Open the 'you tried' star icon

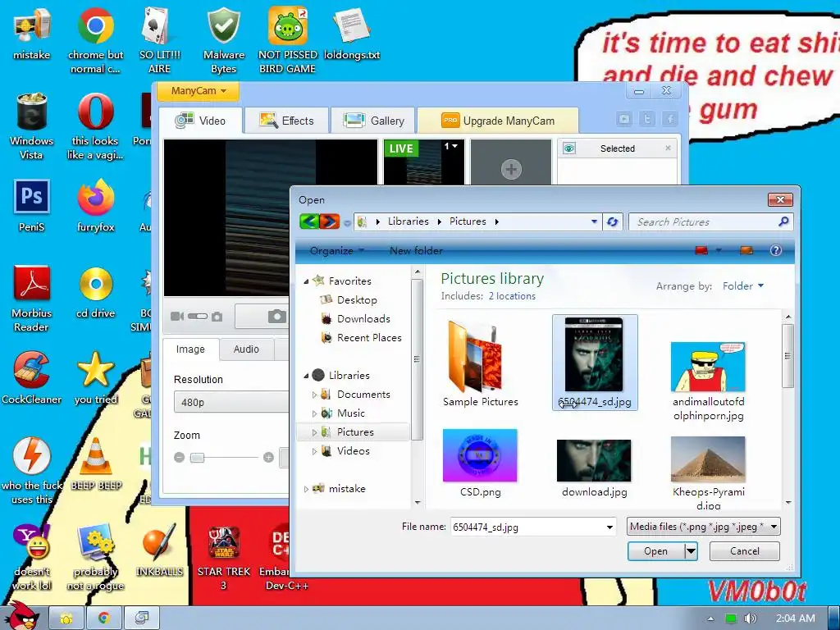point(95,378)
